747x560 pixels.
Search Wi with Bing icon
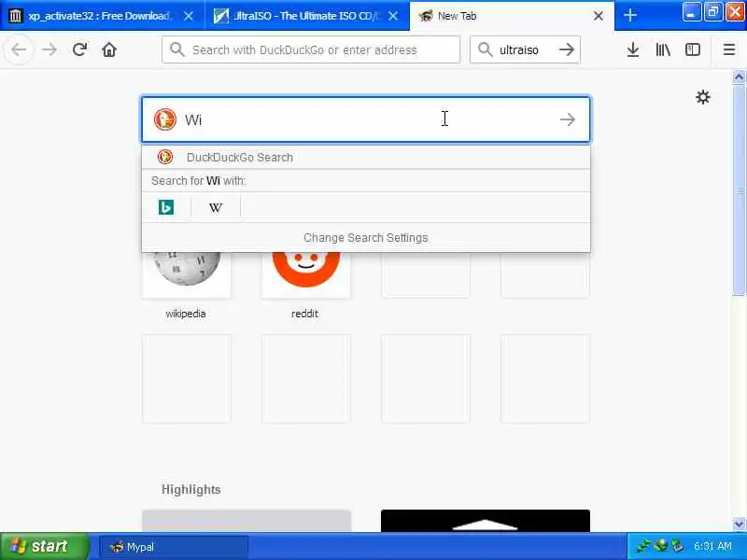pos(166,207)
